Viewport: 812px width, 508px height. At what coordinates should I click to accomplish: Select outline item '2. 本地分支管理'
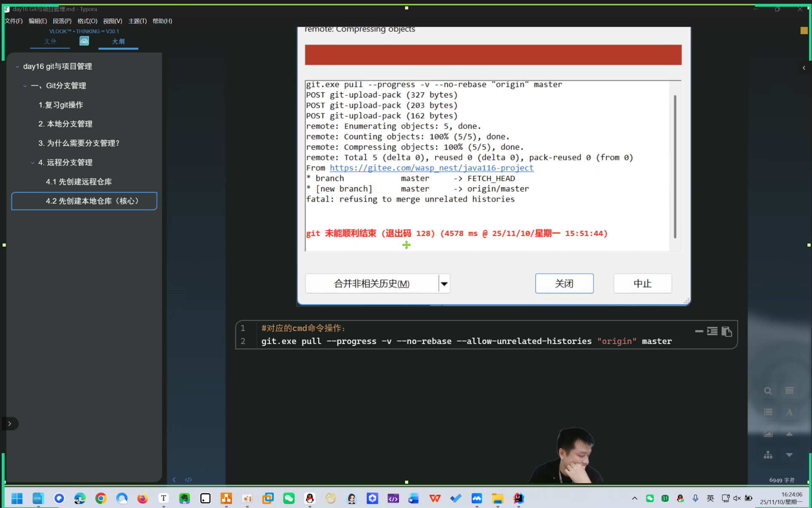pos(65,124)
